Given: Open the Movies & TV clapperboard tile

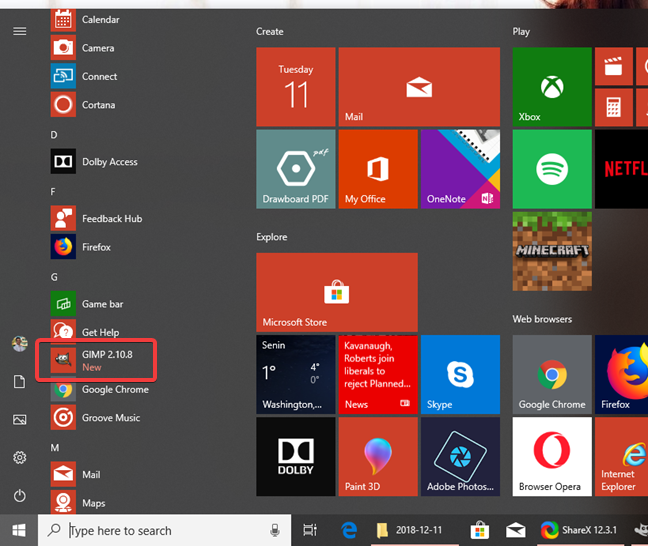Looking at the screenshot, I should pos(614,66).
